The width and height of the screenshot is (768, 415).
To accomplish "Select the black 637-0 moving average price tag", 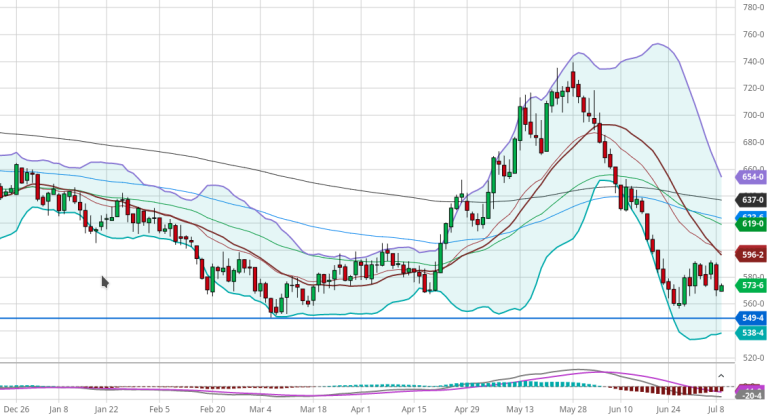I will click(750, 200).
